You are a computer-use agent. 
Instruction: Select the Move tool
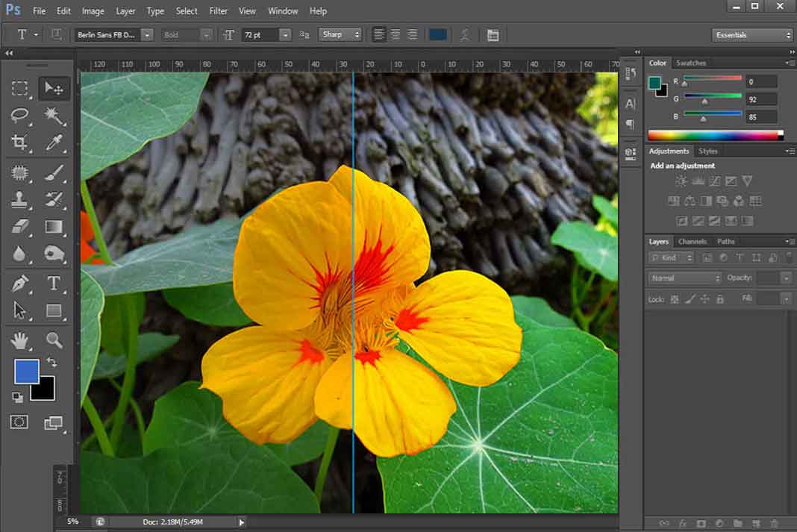tap(54, 88)
